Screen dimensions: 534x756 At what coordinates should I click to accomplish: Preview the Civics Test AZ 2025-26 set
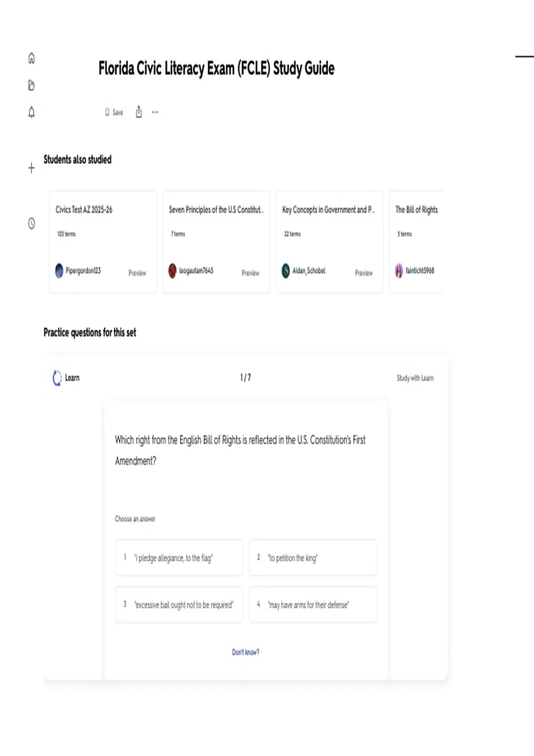(137, 273)
